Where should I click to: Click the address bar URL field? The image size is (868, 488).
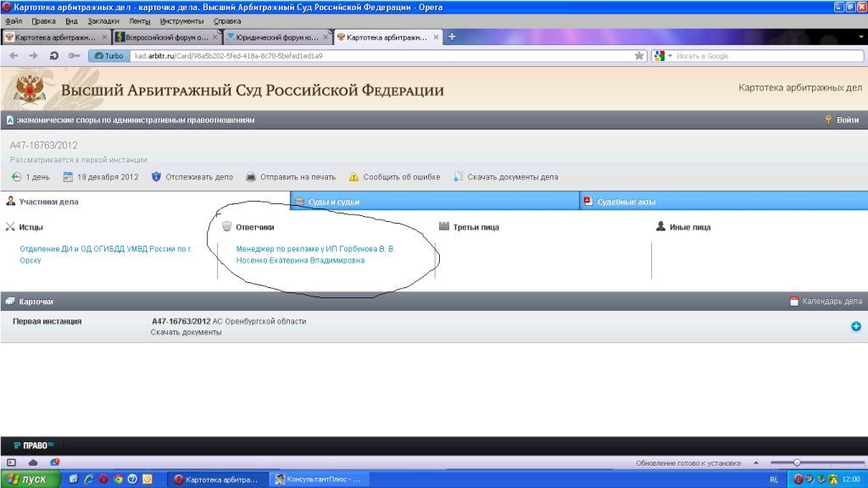click(x=381, y=56)
